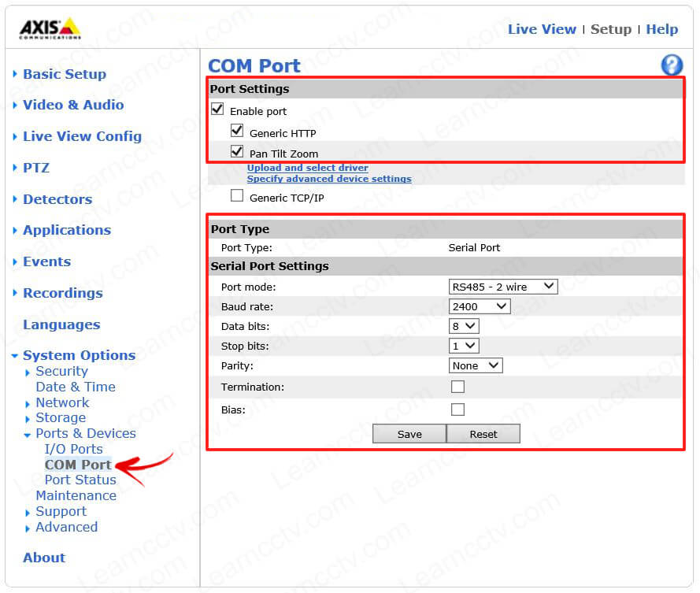Image resolution: width=700 pixels, height=593 pixels.
Task: Check the Termination checkbox
Action: click(x=457, y=387)
